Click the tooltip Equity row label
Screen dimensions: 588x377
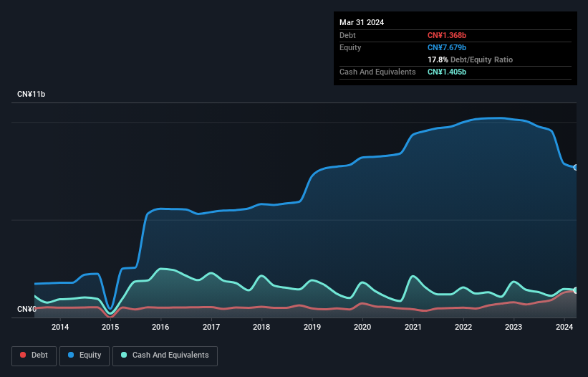350,47
